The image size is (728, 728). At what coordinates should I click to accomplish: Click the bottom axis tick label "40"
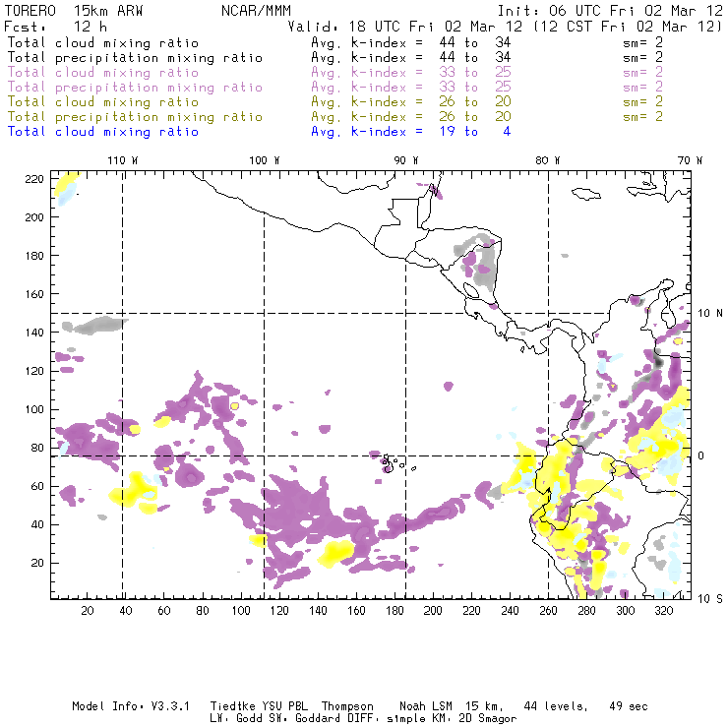(126, 611)
